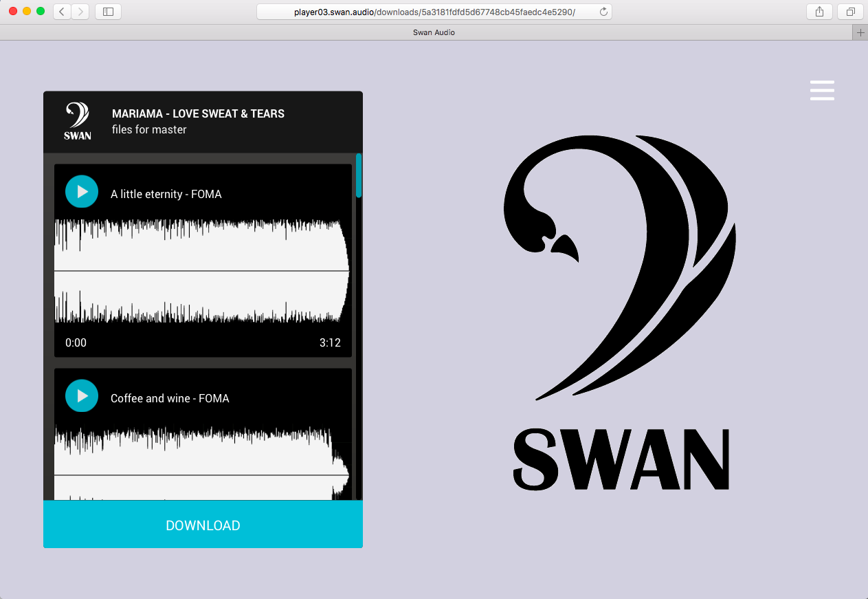
Task: Play the track 'Coffee and wine - FOMA'
Action: [81, 395]
